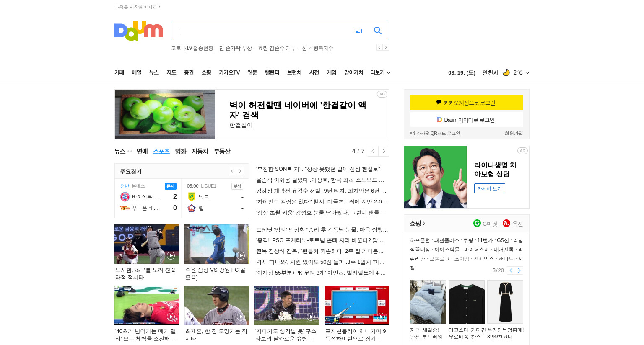Click the magnifier search icon

tap(378, 31)
